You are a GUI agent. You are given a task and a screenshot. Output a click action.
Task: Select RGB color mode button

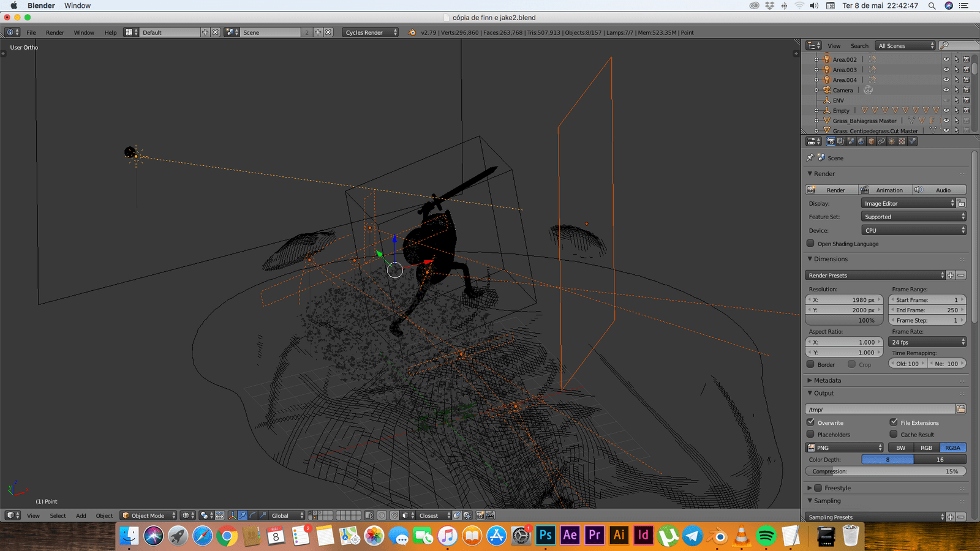[926, 448]
